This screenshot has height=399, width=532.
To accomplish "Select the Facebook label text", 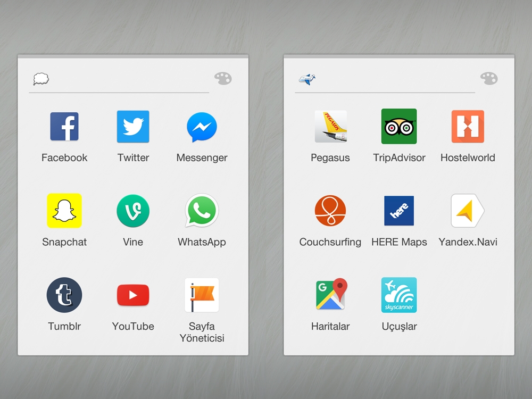I will coord(64,157).
